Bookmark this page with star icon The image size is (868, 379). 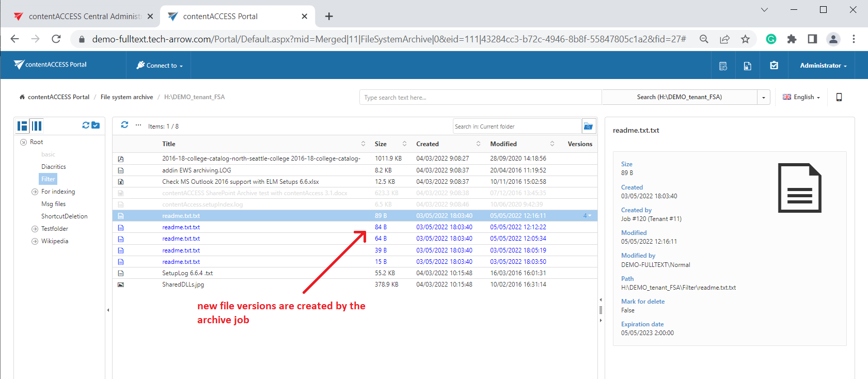[x=745, y=39]
